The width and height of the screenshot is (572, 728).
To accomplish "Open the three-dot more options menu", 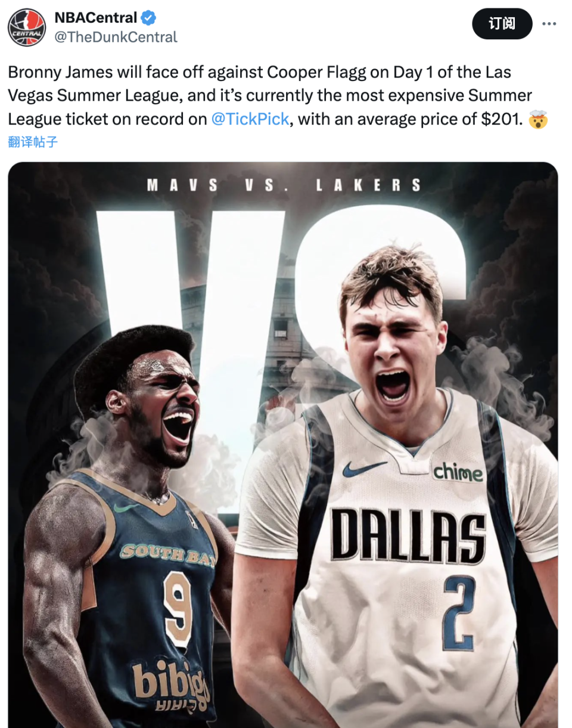I will pos(549,24).
